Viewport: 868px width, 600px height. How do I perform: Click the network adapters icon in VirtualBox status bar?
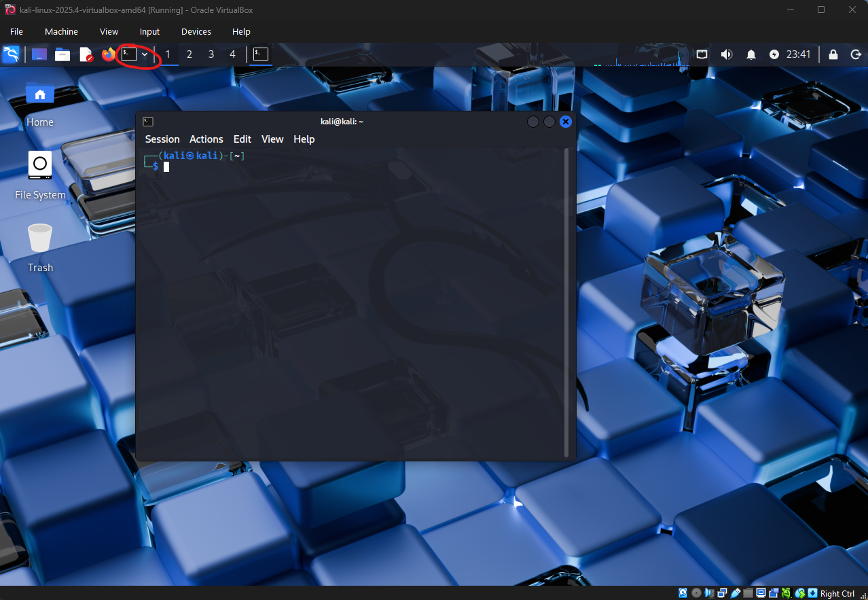tap(722, 593)
